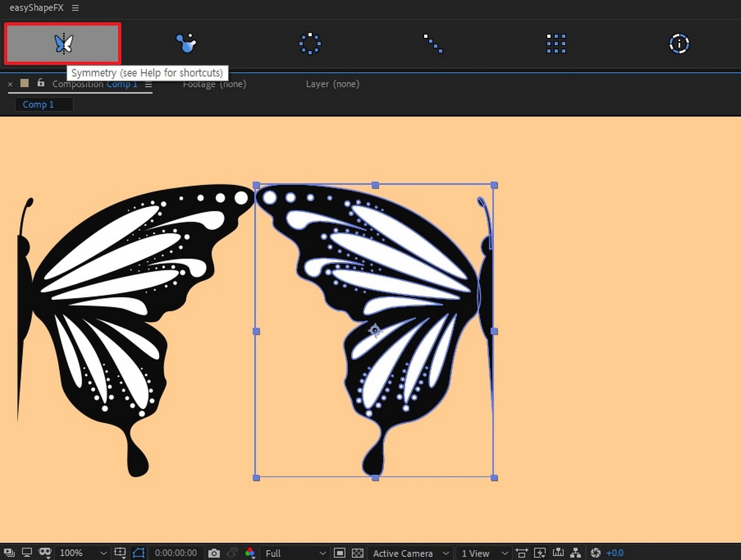This screenshot has height=560, width=741.
Task: Open the easyShapeFX info/help icon
Action: click(679, 44)
